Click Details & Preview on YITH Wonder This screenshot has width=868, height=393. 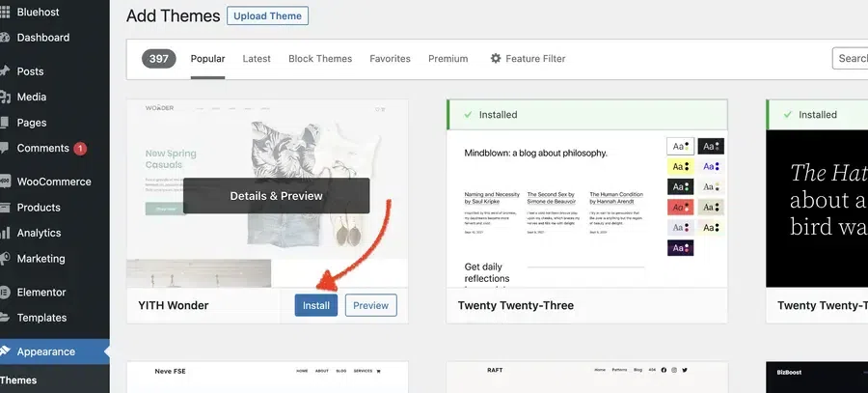(276, 196)
